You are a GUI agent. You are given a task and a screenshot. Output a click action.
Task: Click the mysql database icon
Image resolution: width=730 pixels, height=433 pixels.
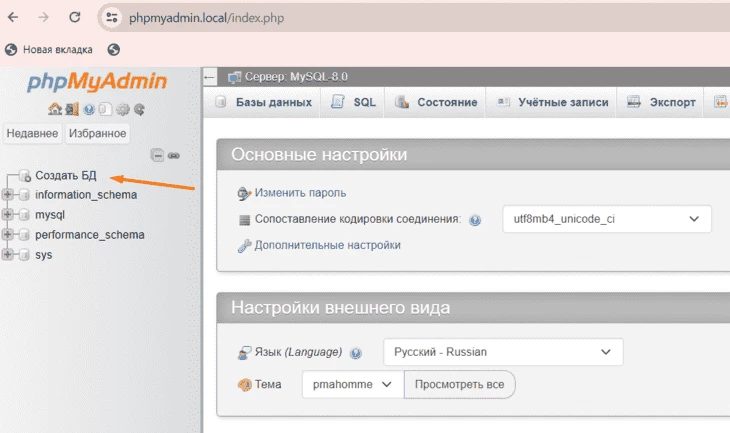24,215
